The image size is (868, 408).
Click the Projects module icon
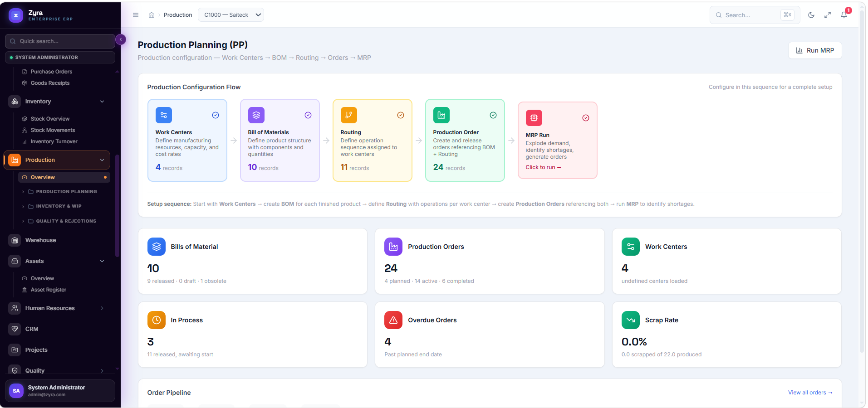pyautogui.click(x=15, y=350)
